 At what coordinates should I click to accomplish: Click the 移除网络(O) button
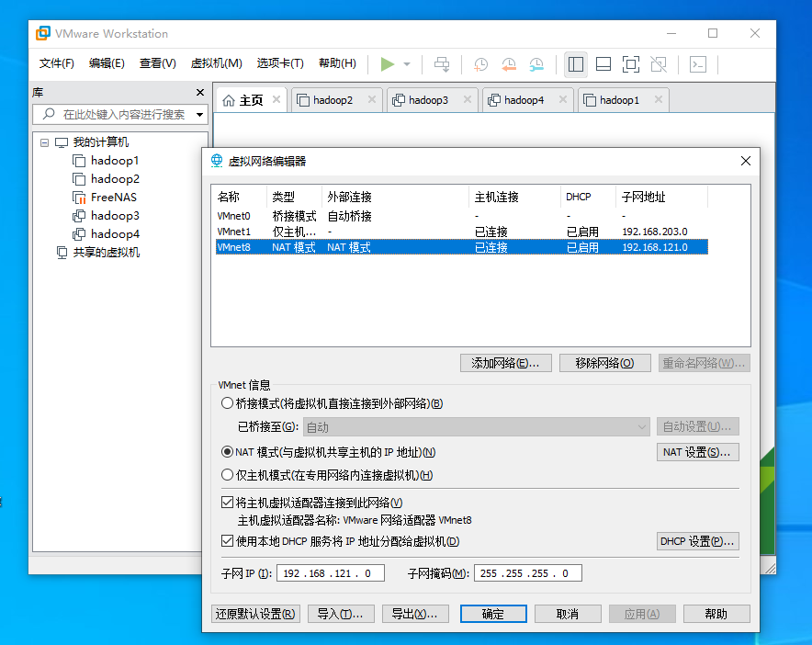[x=604, y=363]
